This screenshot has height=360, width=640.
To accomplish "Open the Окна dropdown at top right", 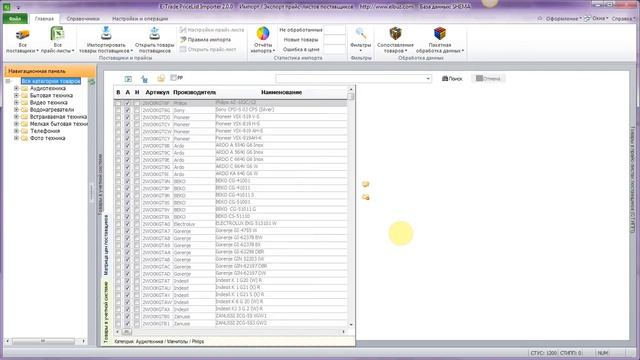I will point(600,19).
